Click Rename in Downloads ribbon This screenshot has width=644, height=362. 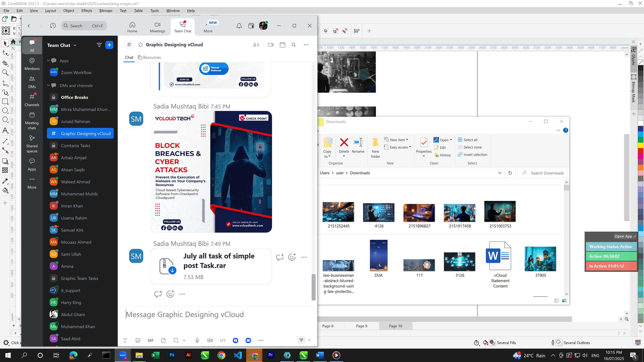coord(358,145)
